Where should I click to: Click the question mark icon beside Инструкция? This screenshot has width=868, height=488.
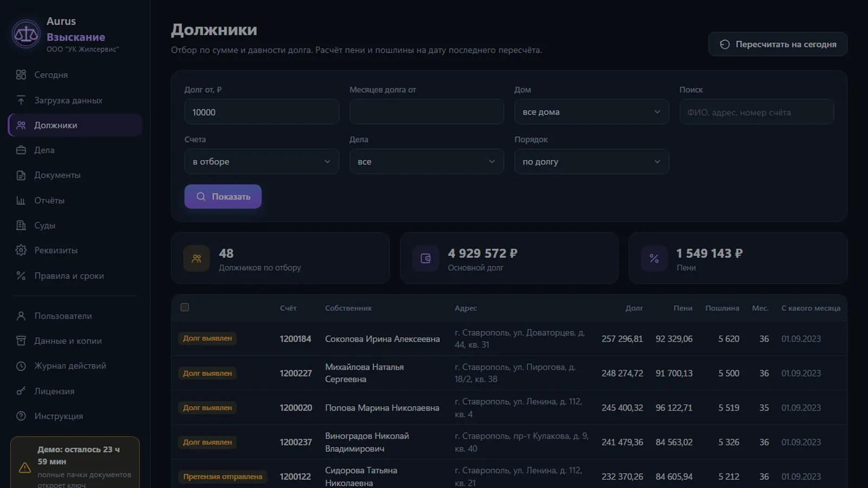[x=21, y=416]
